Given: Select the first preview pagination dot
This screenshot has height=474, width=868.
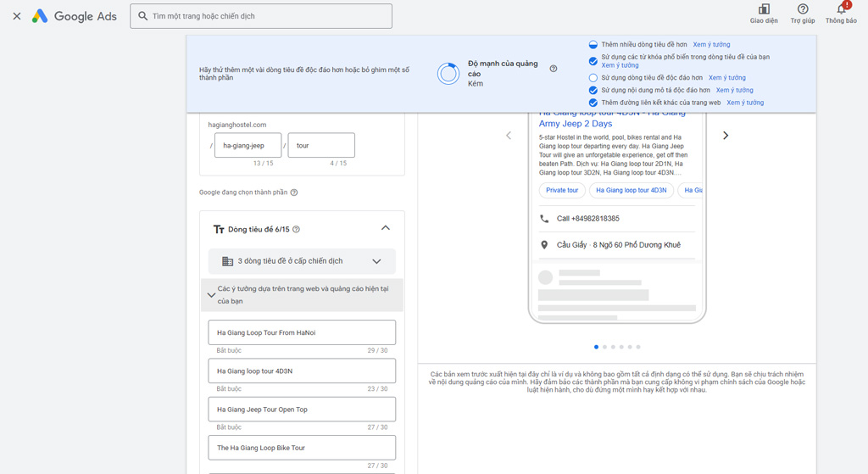Looking at the screenshot, I should pos(596,347).
